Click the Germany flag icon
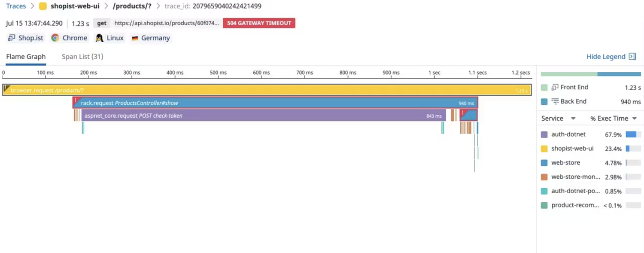Viewport: 644px width, 253px height. [135, 38]
